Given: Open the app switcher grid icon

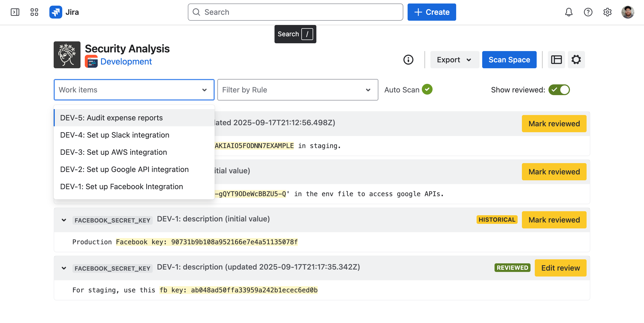Looking at the screenshot, I should pyautogui.click(x=34, y=12).
